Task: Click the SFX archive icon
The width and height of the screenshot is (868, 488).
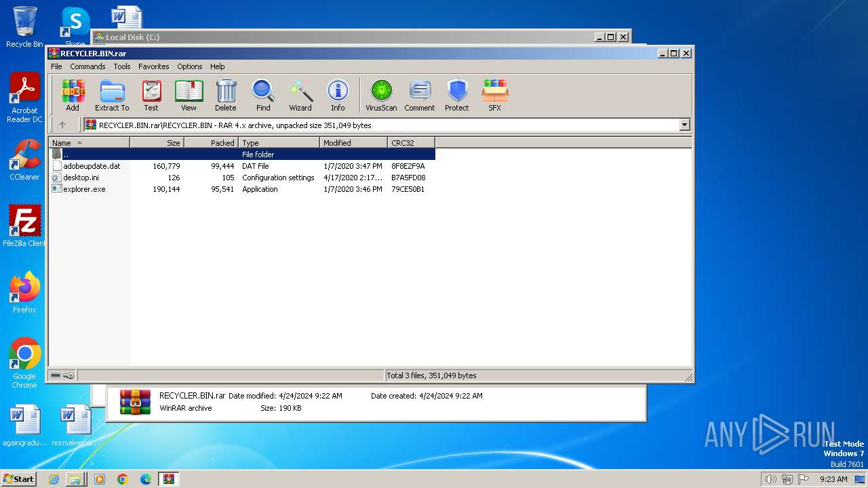Action: pyautogui.click(x=495, y=95)
